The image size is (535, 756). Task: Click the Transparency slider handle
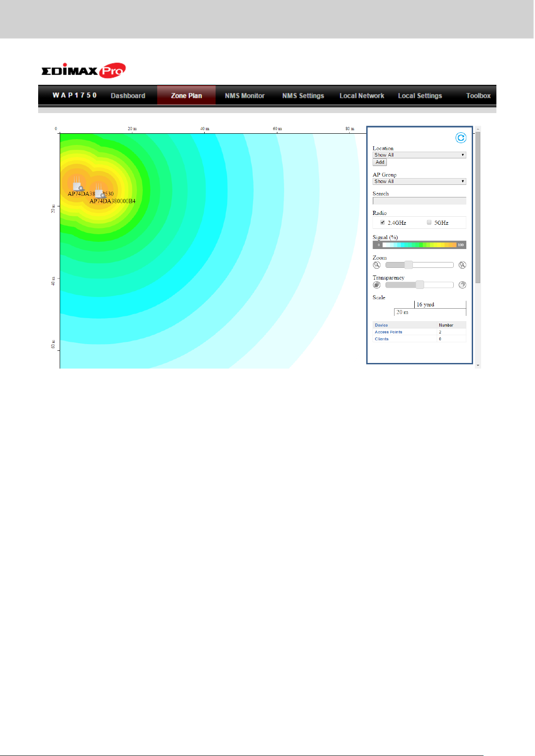[420, 284]
